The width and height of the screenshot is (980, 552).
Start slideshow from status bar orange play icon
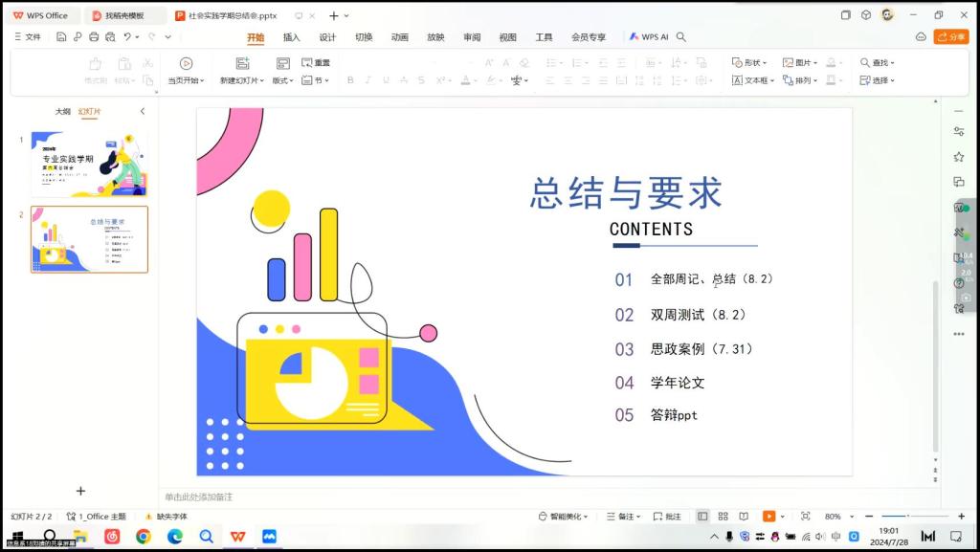[768, 517]
